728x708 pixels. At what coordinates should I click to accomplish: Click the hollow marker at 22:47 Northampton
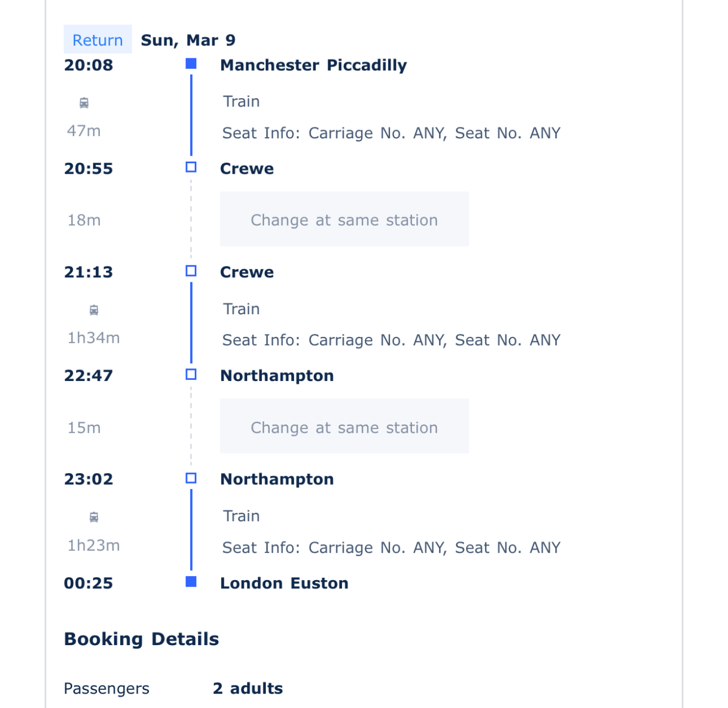(x=191, y=374)
